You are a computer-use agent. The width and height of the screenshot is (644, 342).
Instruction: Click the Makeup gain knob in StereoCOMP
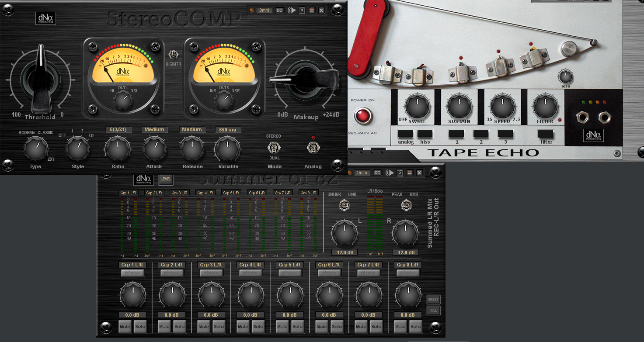coord(304,80)
